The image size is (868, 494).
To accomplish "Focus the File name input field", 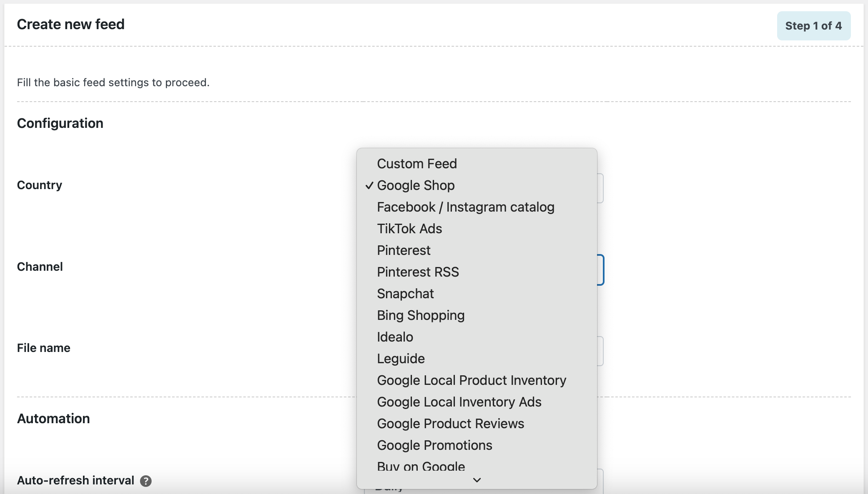I will (600, 351).
